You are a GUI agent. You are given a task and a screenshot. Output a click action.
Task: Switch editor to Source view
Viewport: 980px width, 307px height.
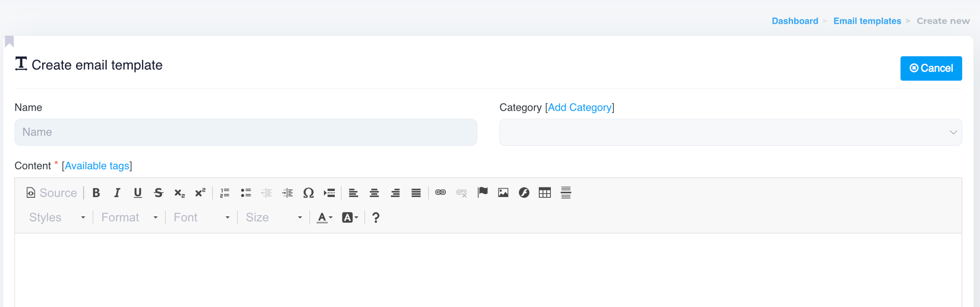[x=51, y=193]
